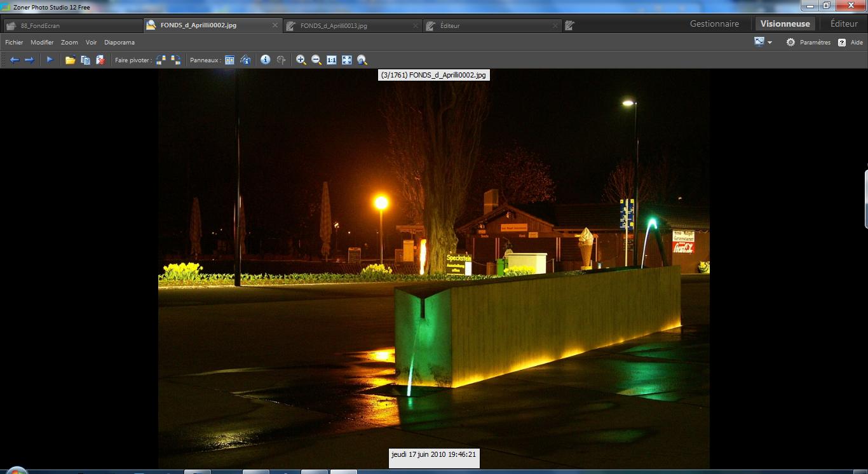Open the Diaporama menu
The height and width of the screenshot is (474, 868).
[119, 43]
